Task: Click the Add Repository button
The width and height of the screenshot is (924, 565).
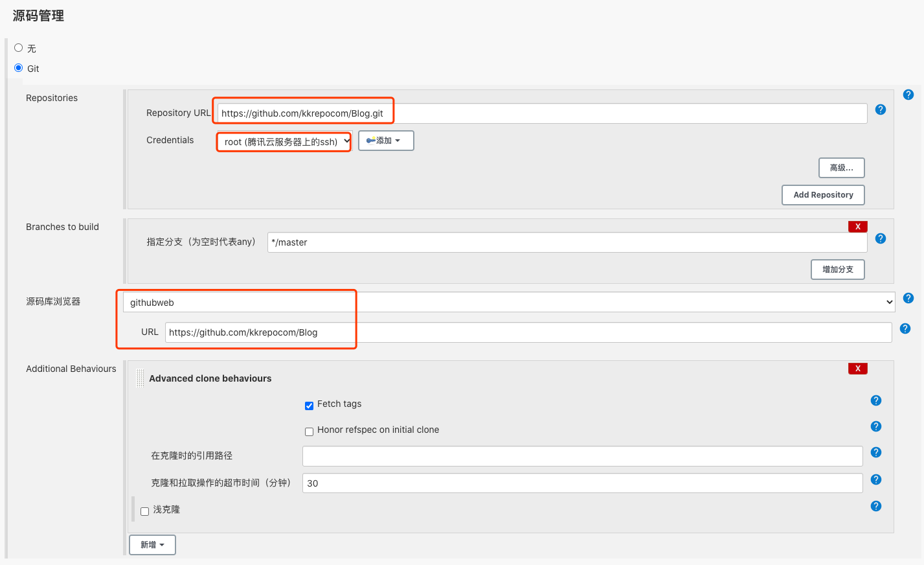Action: (x=823, y=195)
